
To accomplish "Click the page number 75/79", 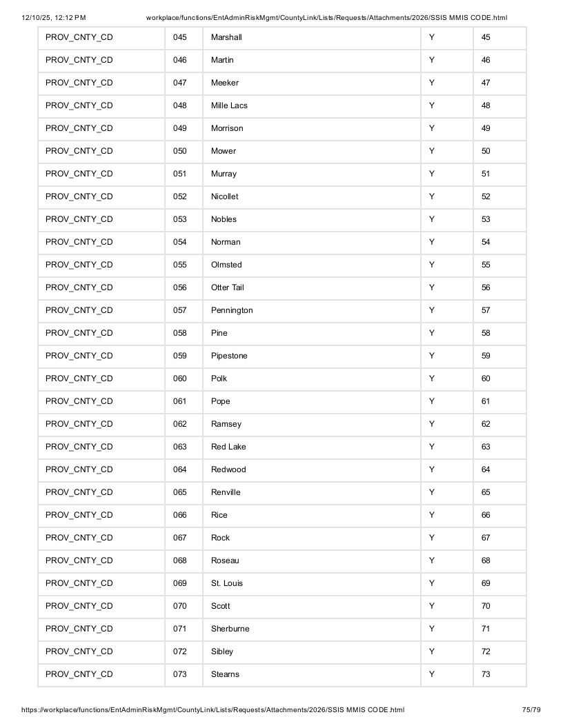I will pos(531,710).
